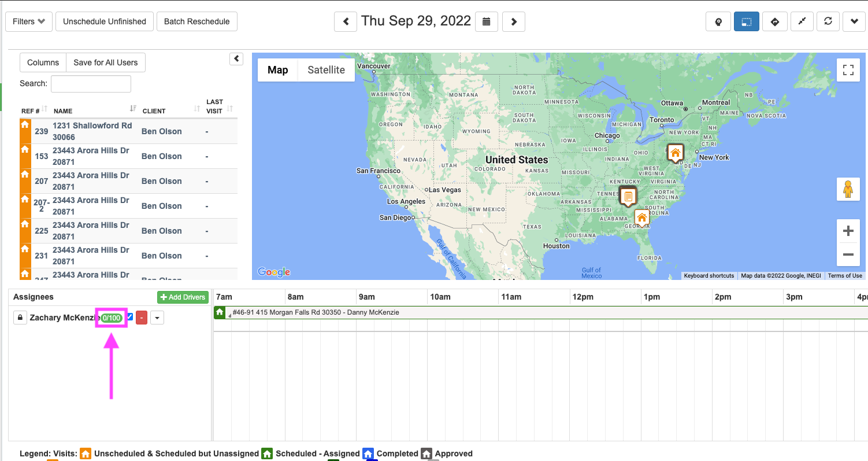Open the calendar date picker icon
The image size is (868, 461).
[487, 22]
